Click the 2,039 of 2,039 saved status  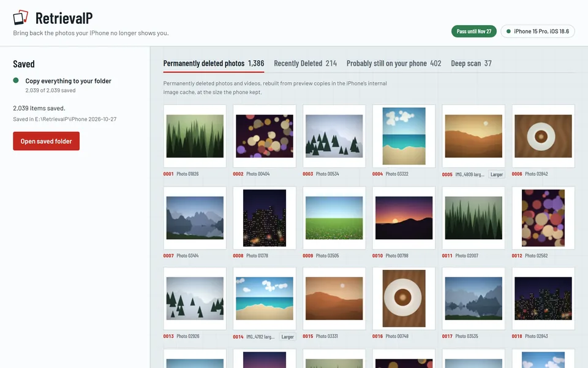(x=50, y=90)
